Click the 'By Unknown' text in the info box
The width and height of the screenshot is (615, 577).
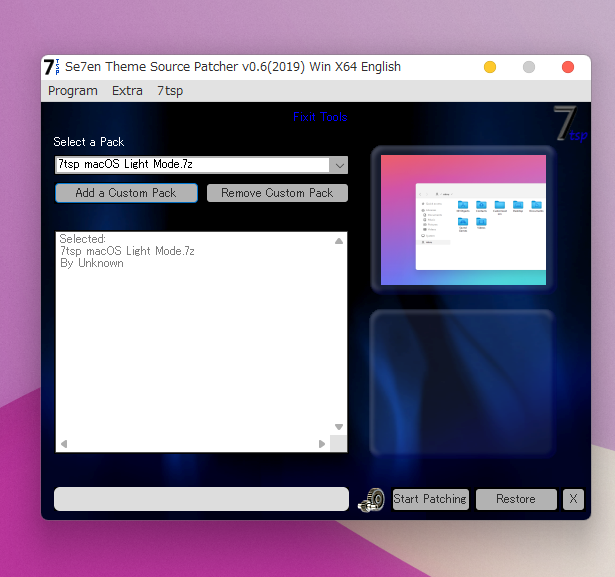pos(92,263)
